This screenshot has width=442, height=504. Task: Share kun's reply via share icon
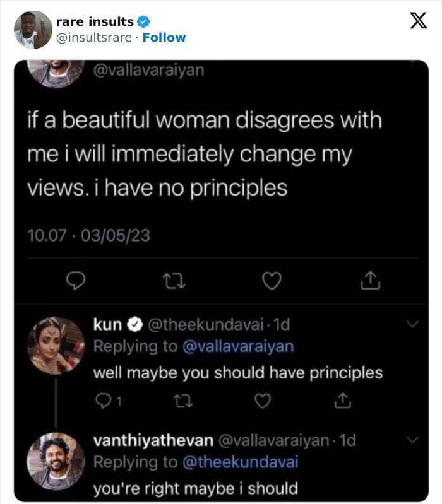[x=342, y=400]
